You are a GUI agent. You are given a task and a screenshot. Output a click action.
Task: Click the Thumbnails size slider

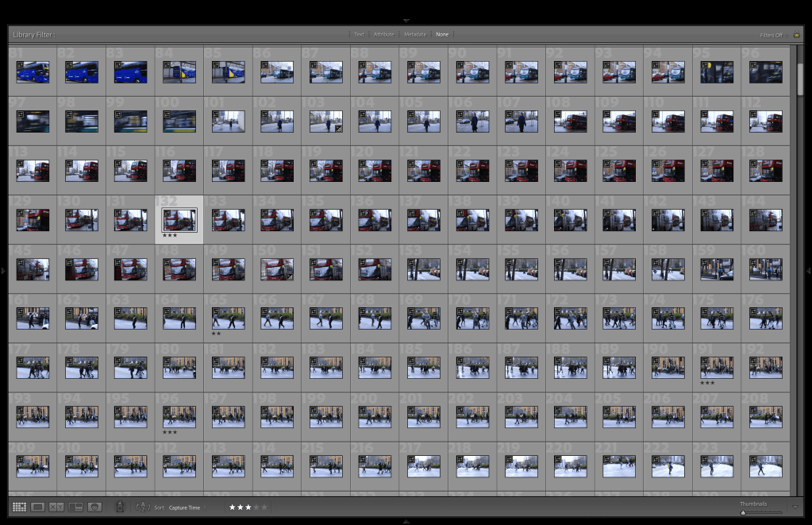pos(762,512)
